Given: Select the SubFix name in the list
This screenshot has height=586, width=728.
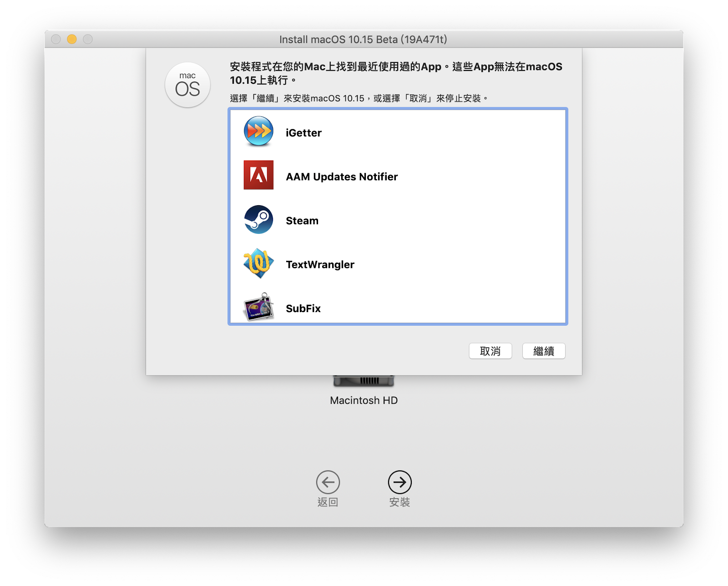Looking at the screenshot, I should [303, 308].
